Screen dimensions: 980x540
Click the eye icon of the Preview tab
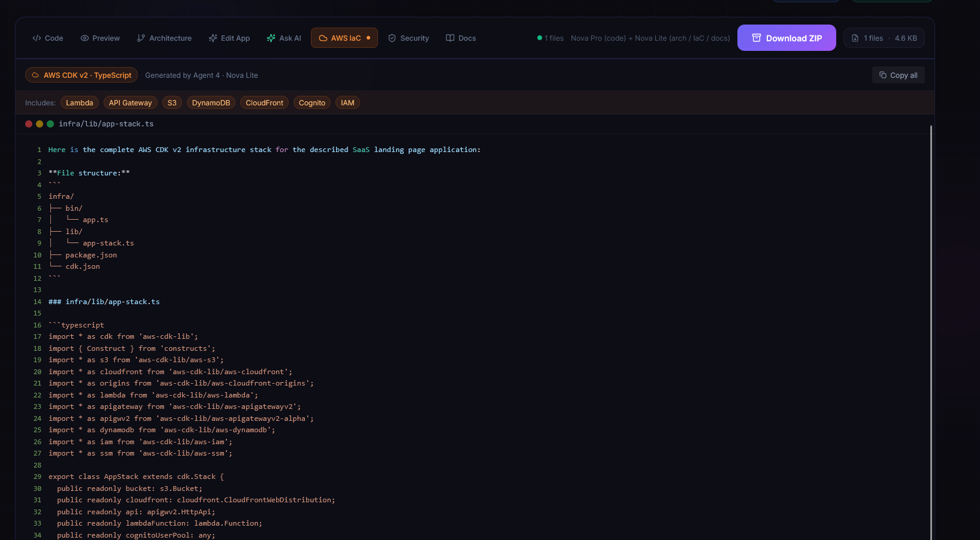pyautogui.click(x=84, y=38)
